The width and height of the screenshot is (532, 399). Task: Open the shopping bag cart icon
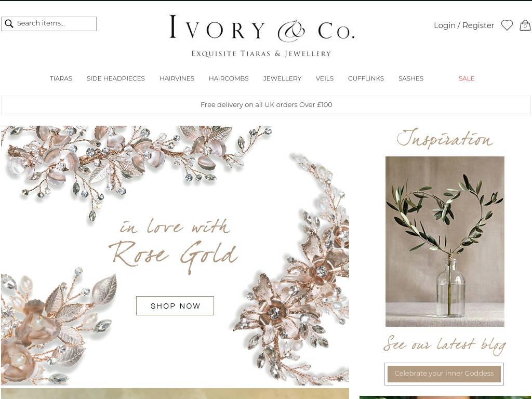coord(525,25)
